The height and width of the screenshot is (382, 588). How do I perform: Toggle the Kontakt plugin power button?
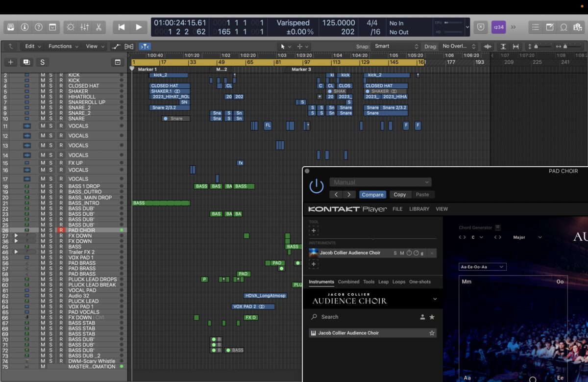317,186
